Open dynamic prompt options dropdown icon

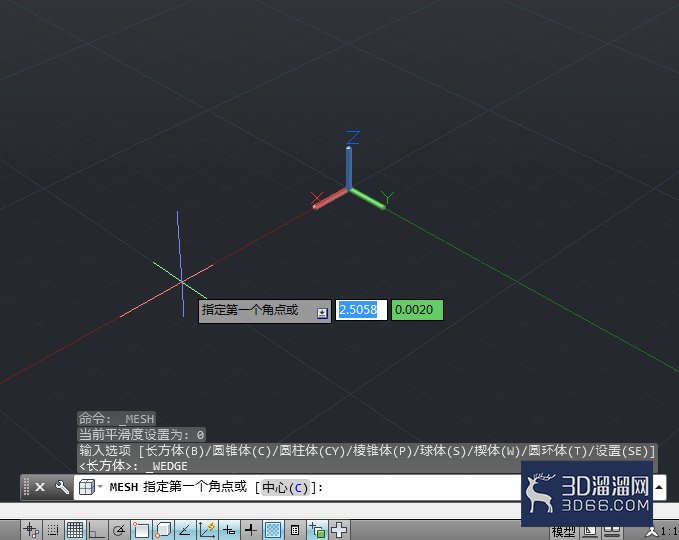point(322,313)
